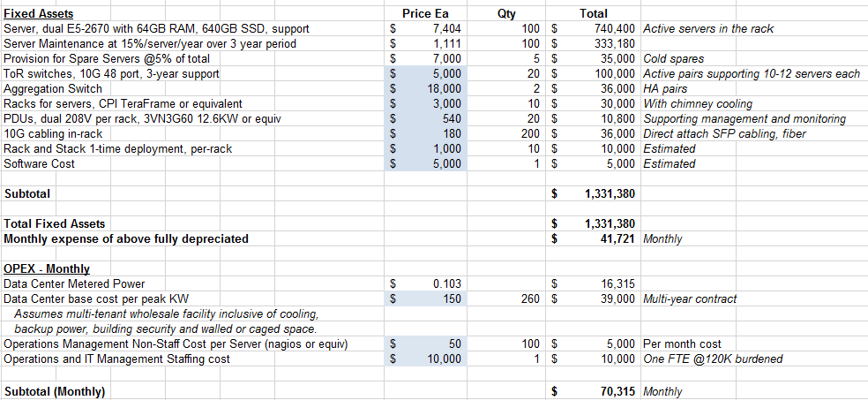This screenshot has height=400, width=868.
Task: Click the metered power rate 0.103
Action: coord(426,283)
